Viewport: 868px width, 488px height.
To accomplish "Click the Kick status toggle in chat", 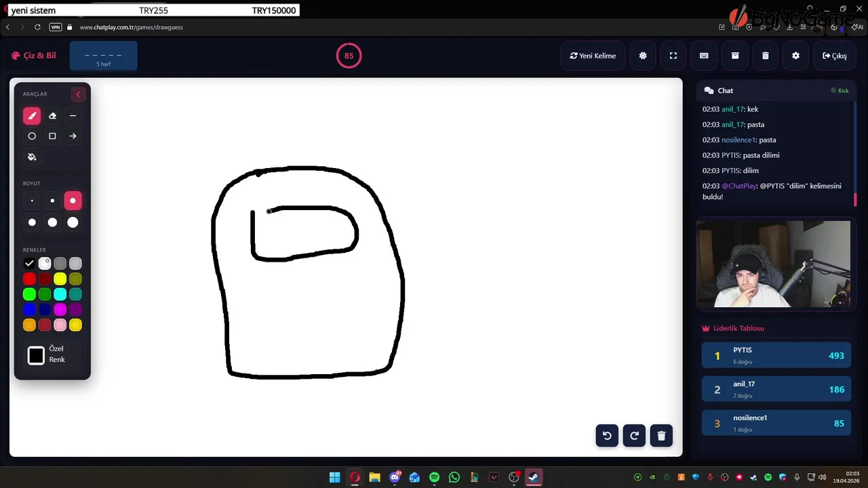I will tap(840, 91).
